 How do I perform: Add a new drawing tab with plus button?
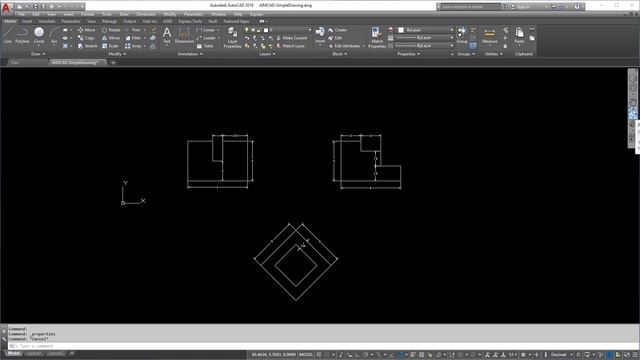tap(113, 62)
